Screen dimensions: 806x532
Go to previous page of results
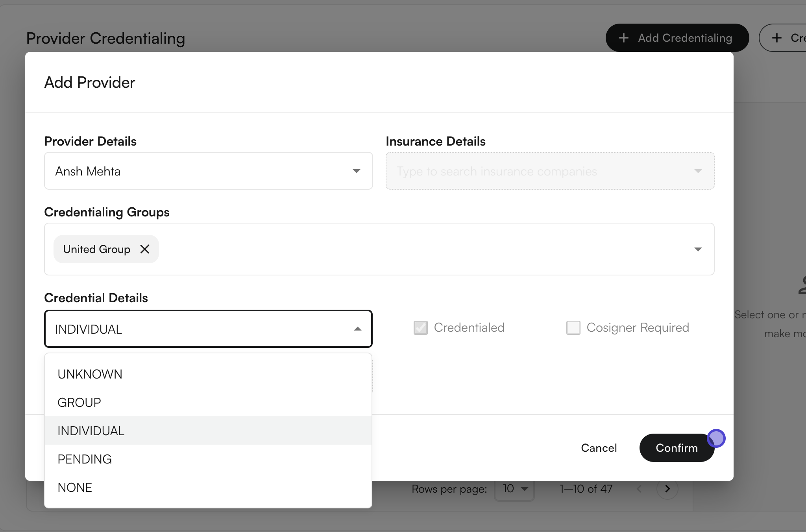(639, 489)
